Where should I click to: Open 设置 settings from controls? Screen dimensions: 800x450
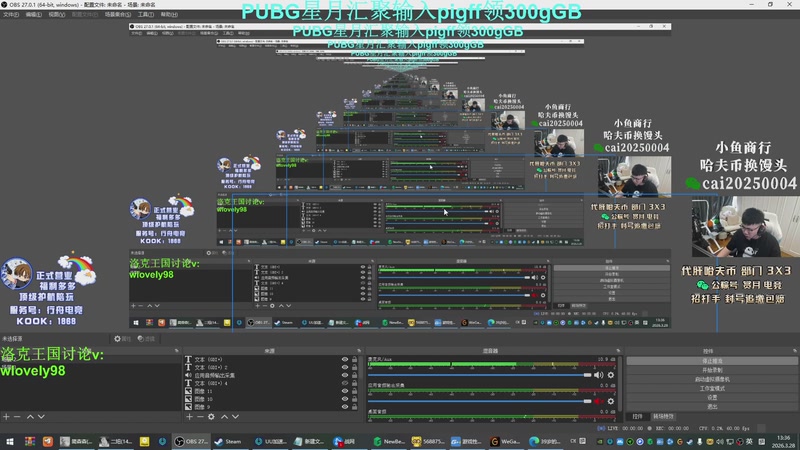[712, 397]
